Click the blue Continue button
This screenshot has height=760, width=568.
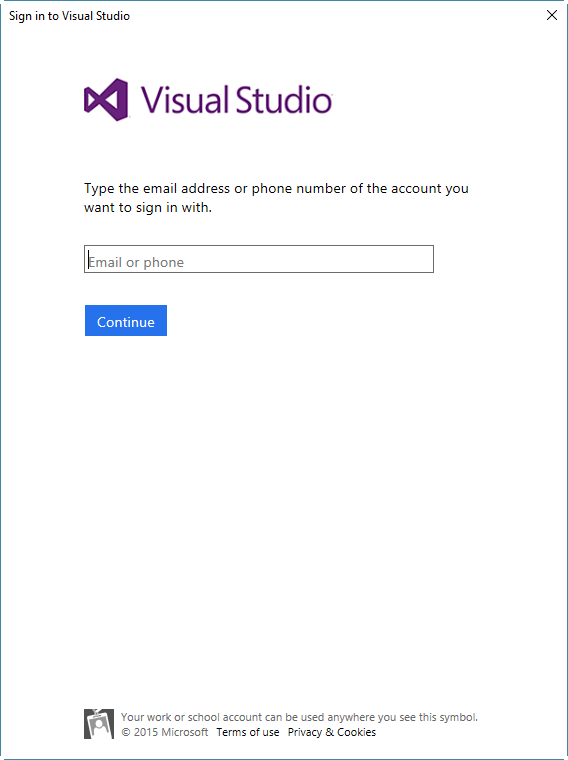(126, 320)
